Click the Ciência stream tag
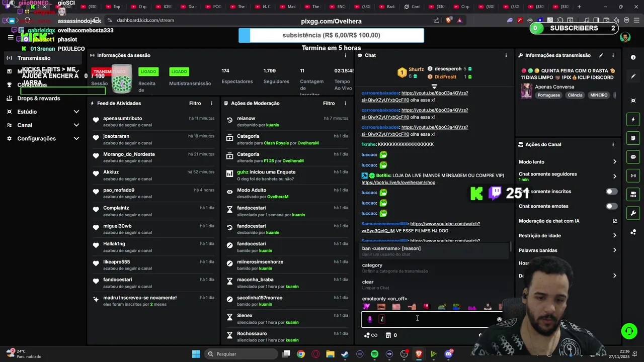Screen dimensions: 644x362 pos(575,95)
